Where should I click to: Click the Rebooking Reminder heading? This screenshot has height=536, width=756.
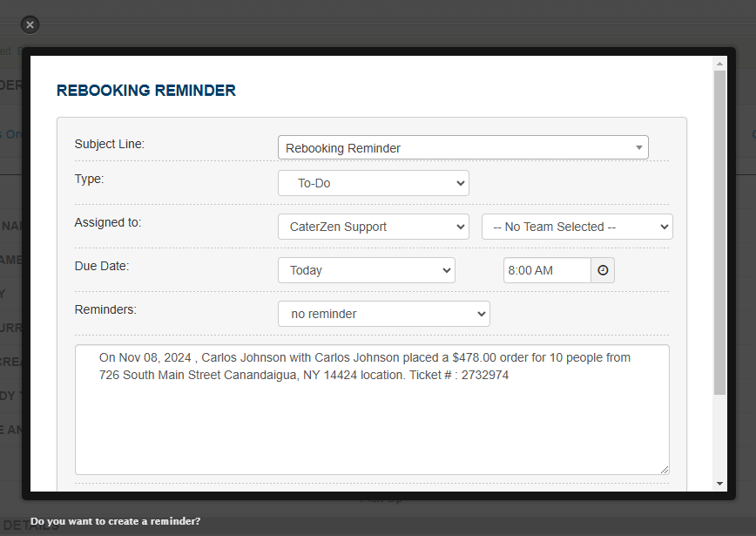click(x=146, y=91)
